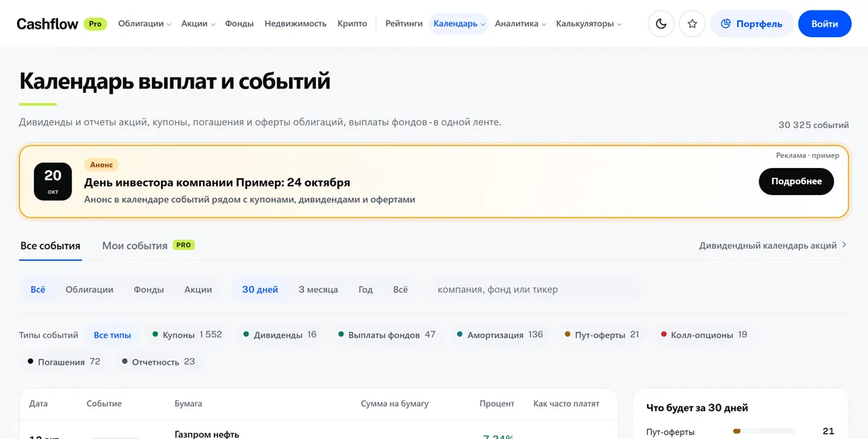Viewport: 868px width, 439px height.
Task: Filter by Купоны 1 552
Action: click(187, 334)
